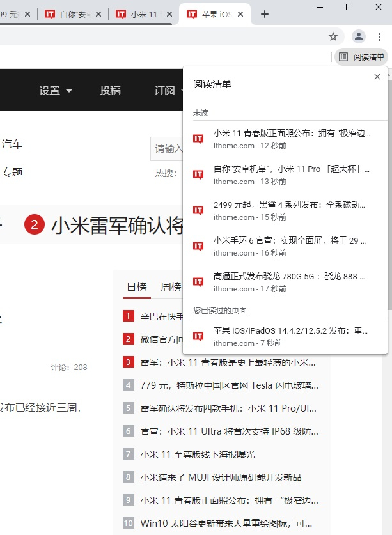Minimize the Chrome window
This screenshot has width=392, height=535.
pos(320,7)
